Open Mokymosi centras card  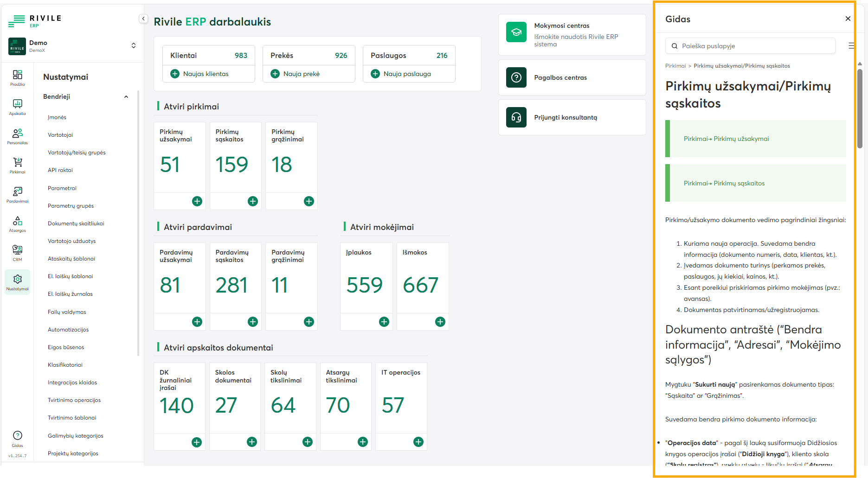[x=572, y=35]
